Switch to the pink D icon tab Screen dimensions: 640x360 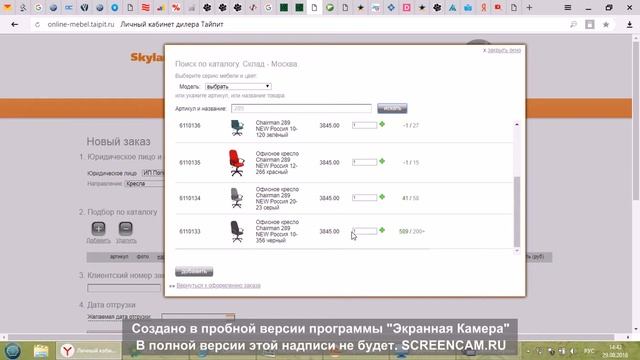tap(407, 7)
